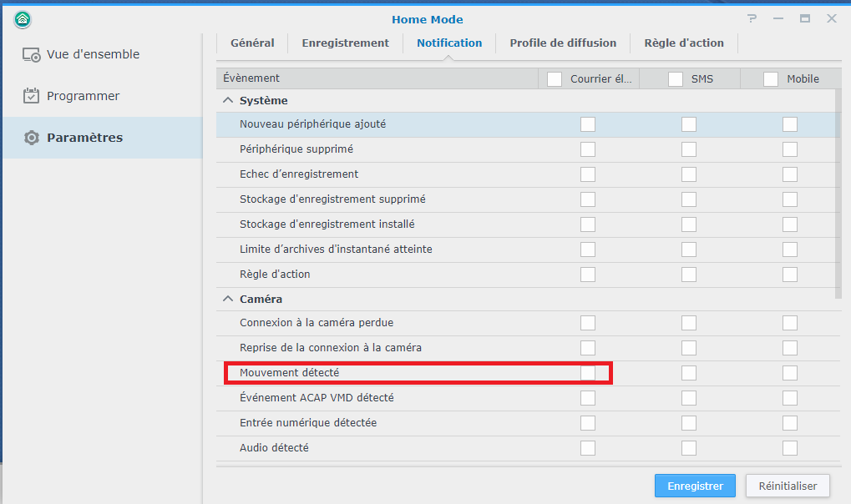This screenshot has height=504, width=851.
Task: Maximize the Home Mode window
Action: coord(804,19)
